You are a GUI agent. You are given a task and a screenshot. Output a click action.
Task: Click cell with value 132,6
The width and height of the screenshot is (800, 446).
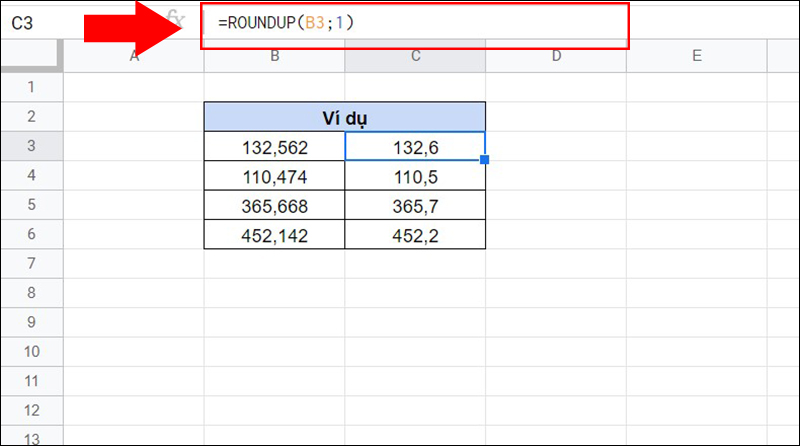coord(415,146)
